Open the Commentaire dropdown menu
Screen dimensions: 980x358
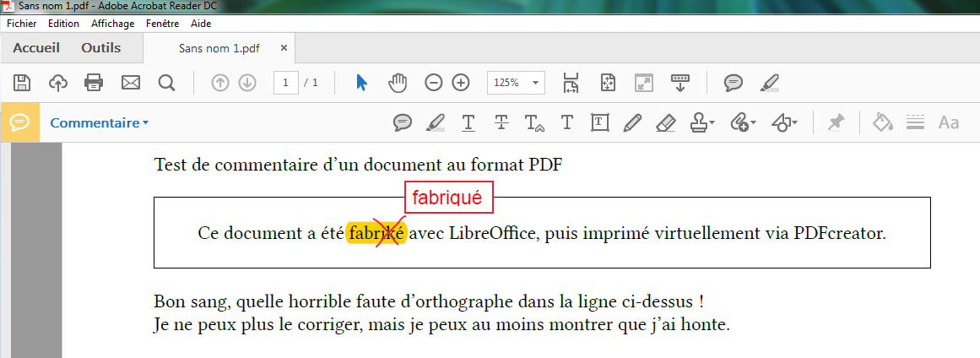[100, 123]
